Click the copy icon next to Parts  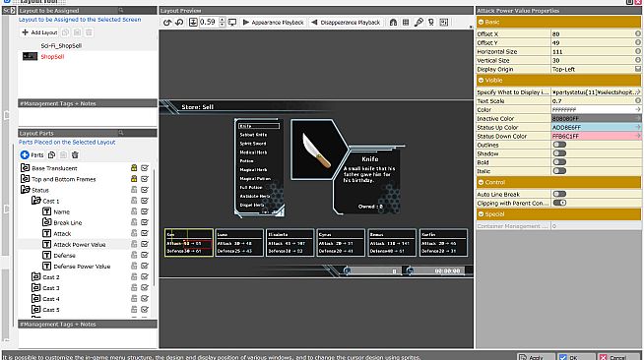(x=51, y=155)
